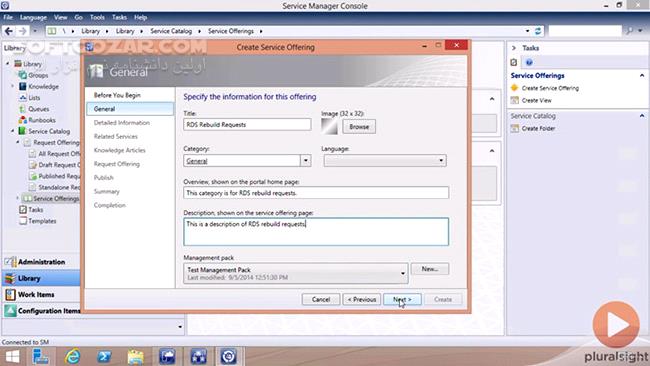Open Internet Explorer from taskbar
The height and width of the screenshot is (366, 650).
point(73,356)
